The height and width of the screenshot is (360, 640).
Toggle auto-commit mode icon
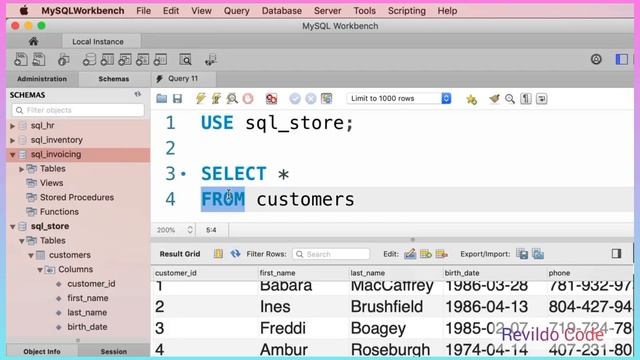tap(327, 98)
